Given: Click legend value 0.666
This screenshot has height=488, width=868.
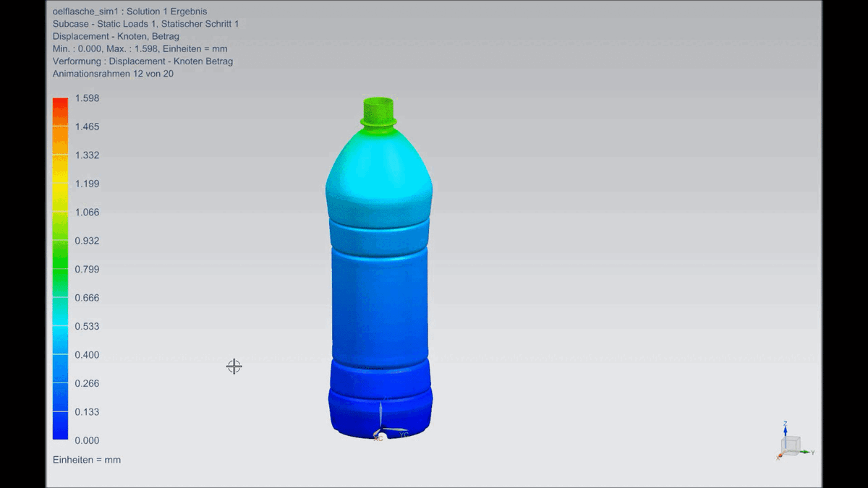Looking at the screenshot, I should pos(88,298).
